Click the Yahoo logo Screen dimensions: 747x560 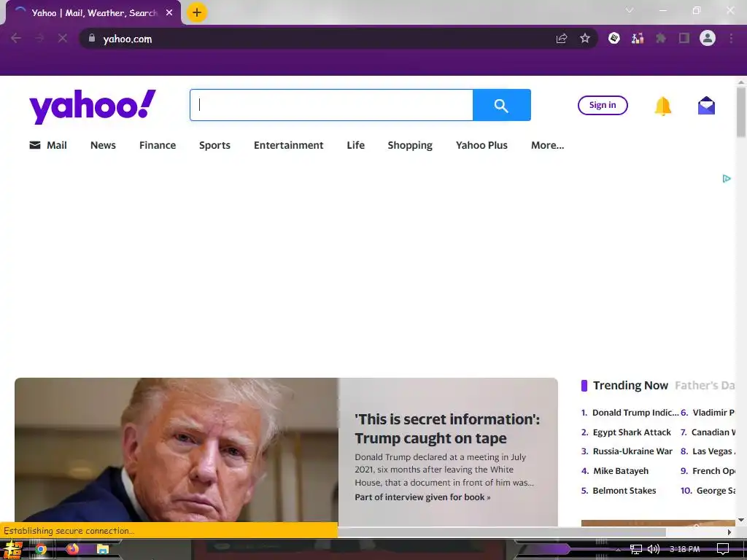click(93, 106)
